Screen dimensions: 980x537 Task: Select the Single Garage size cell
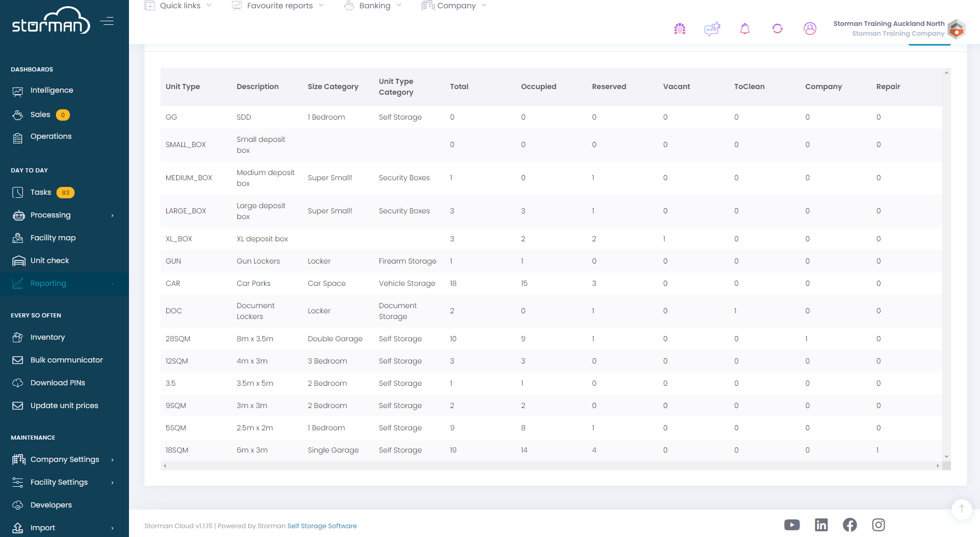click(x=333, y=451)
